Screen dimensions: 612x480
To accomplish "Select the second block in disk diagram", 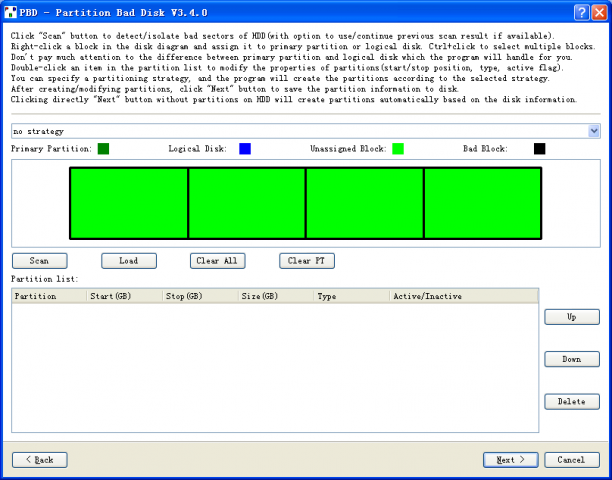I will coord(247,203).
